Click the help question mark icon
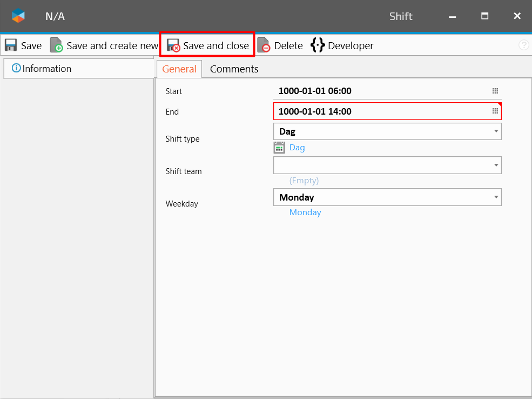The width and height of the screenshot is (532, 399). click(x=523, y=45)
